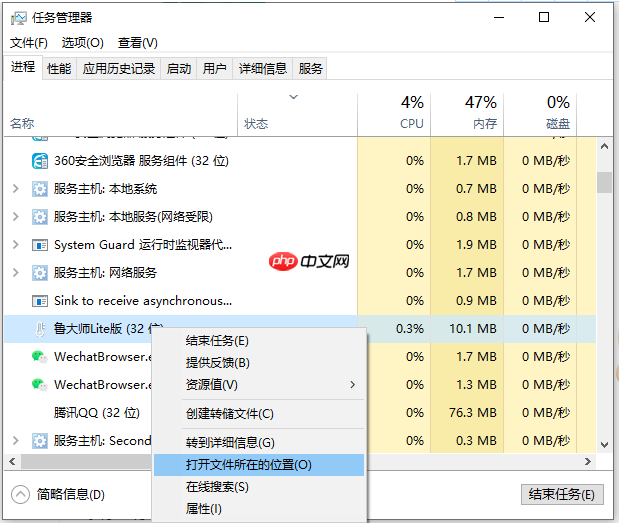Select the 进程 tab
Image resolution: width=619 pixels, height=523 pixels.
click(x=23, y=67)
